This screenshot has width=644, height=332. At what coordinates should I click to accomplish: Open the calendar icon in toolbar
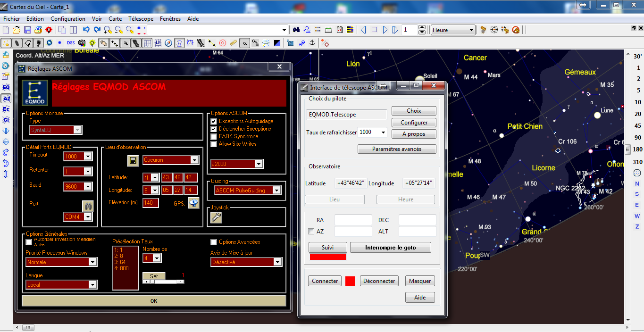point(339,30)
